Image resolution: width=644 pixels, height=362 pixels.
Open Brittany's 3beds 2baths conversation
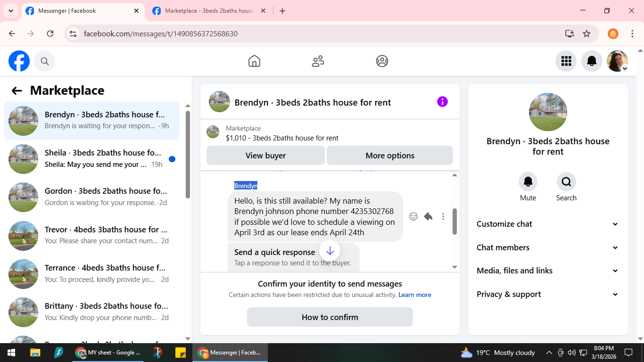(92, 312)
